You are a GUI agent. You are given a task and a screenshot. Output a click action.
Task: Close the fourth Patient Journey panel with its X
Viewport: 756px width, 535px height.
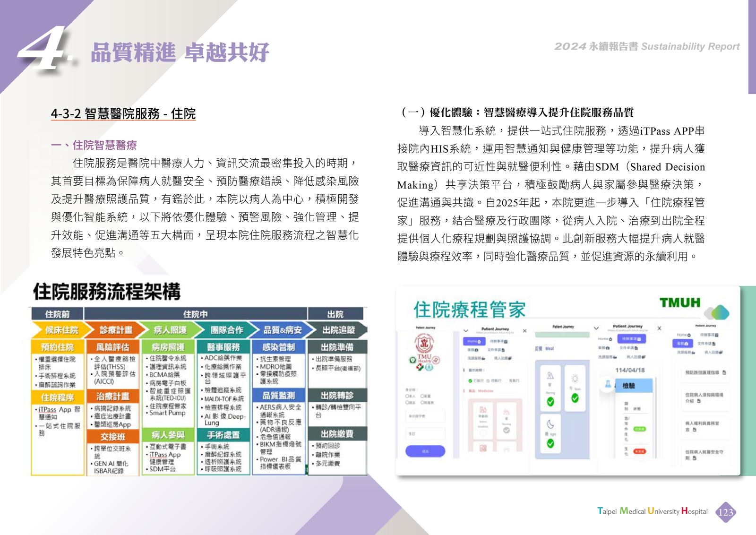[x=659, y=328]
